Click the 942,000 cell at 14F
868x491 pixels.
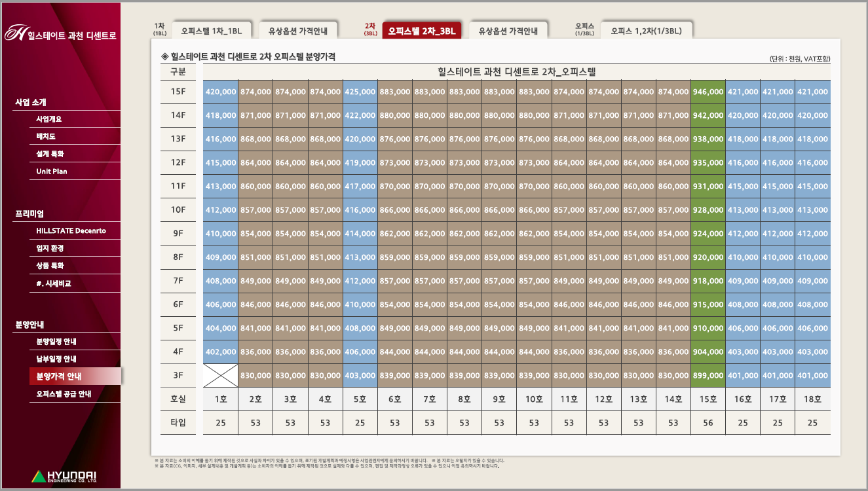coord(708,115)
